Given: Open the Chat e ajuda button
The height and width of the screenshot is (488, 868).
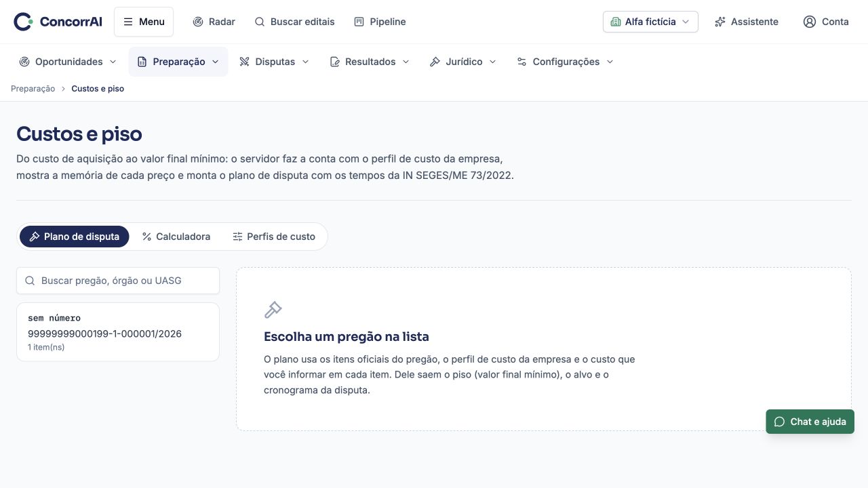Looking at the screenshot, I should click(810, 422).
